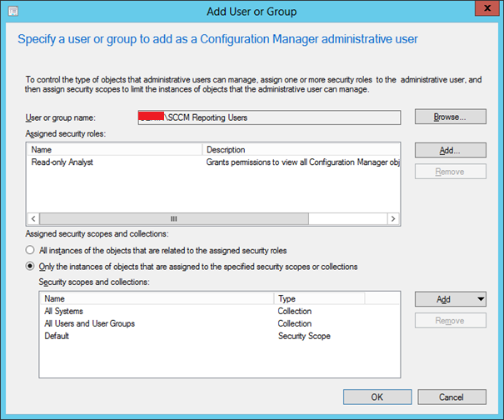Click the Remove button under scopes and collections
The image size is (504, 420).
click(x=451, y=321)
